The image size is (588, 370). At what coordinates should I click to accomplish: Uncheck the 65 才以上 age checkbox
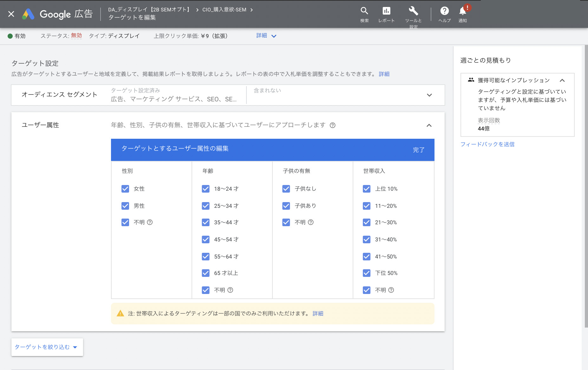coord(206,273)
